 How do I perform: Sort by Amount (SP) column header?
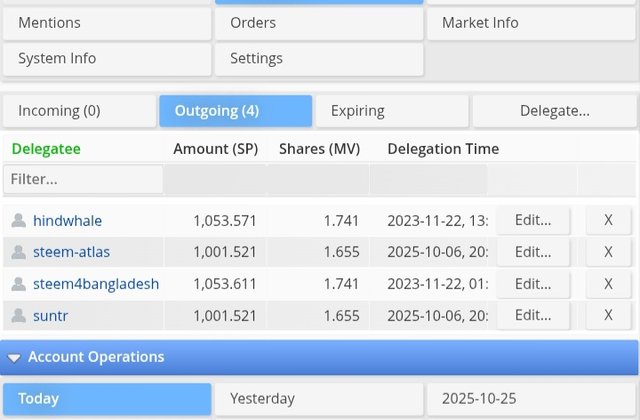(x=215, y=149)
